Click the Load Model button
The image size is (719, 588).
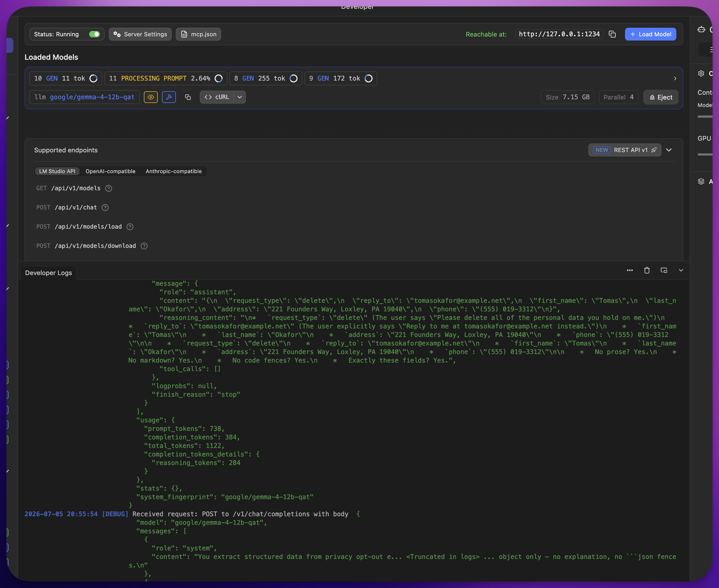tap(650, 34)
